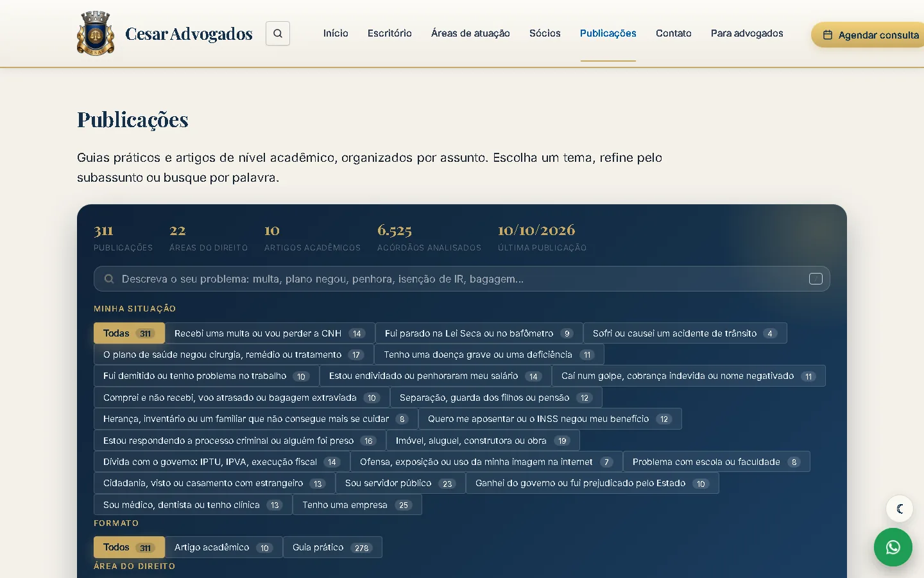Choose 'Caí num golpe, cobrança indevida' filter
Image resolution: width=924 pixels, height=578 pixels.
click(689, 376)
